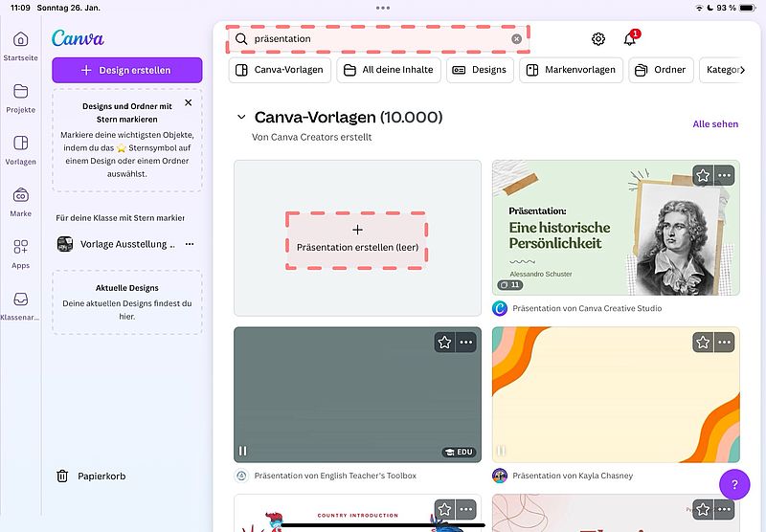Pause the gray template preview
This screenshot has height=532, width=766.
243,451
